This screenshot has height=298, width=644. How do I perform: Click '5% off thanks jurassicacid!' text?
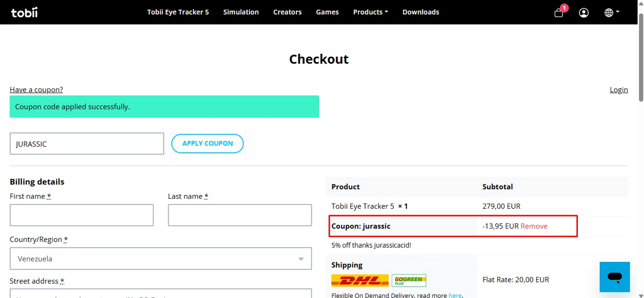click(x=371, y=245)
